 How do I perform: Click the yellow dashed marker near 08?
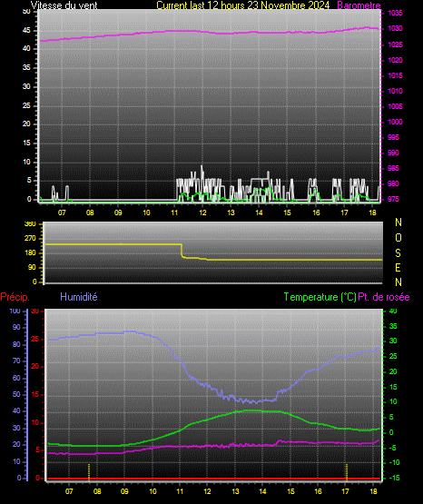[x=89, y=472]
